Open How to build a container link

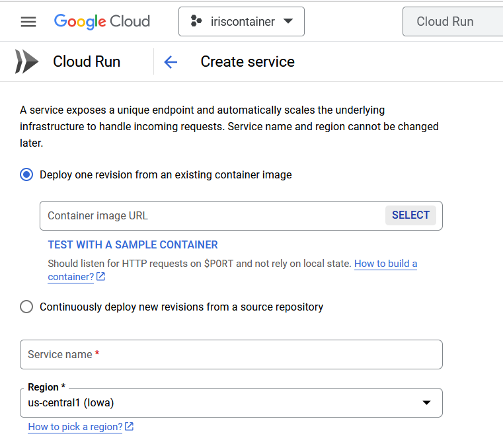233,270
